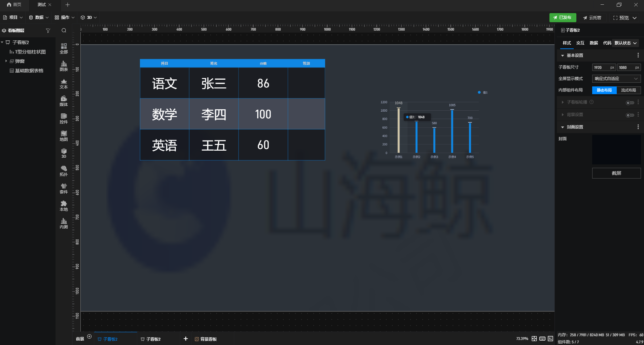The height and width of the screenshot is (345, 644).
Task: Open the 拓扑 (topology) components category
Action: click(64, 171)
